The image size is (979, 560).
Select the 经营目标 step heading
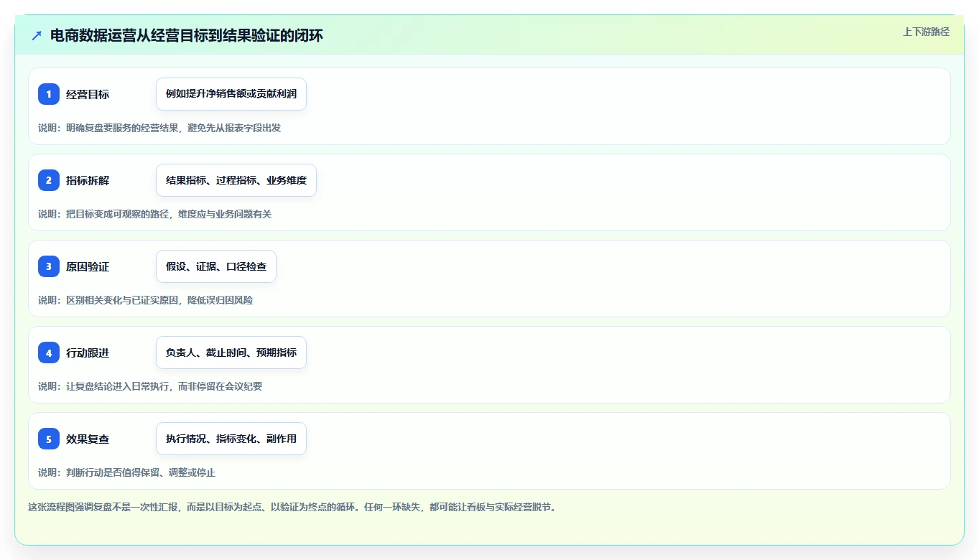[88, 94]
